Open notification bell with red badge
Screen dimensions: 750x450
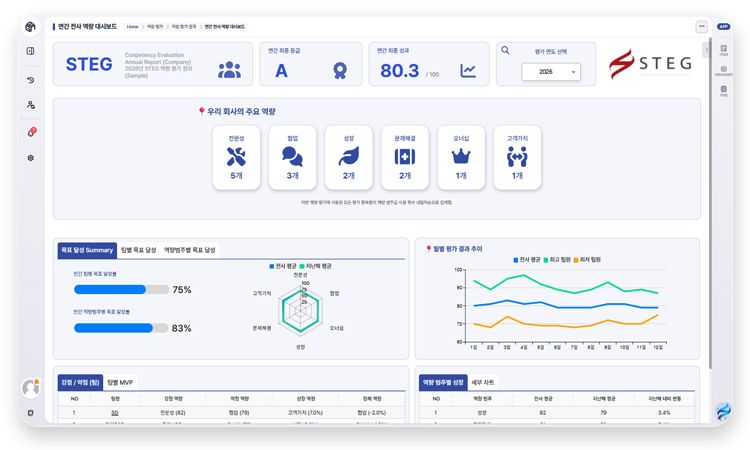[32, 132]
